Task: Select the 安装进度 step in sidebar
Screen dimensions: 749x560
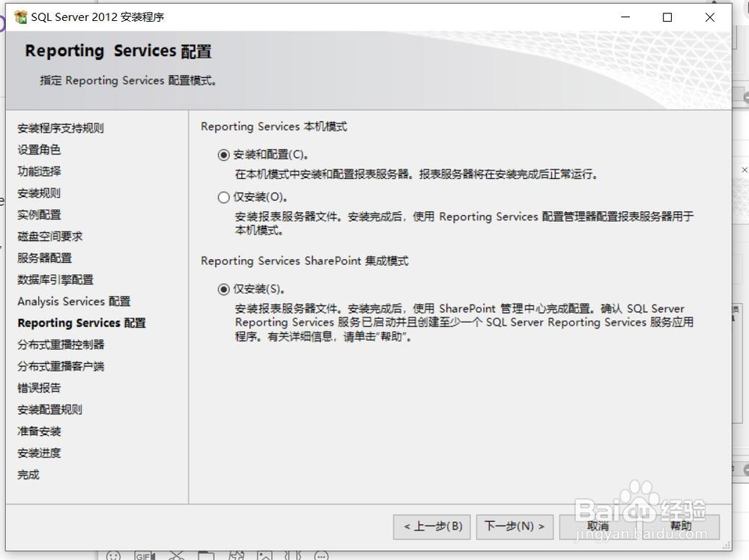Action: tap(39, 453)
